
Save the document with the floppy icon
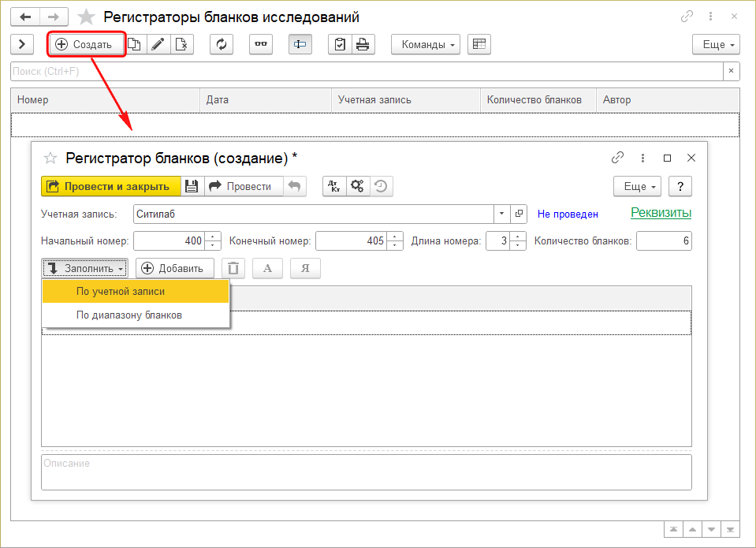(x=192, y=186)
